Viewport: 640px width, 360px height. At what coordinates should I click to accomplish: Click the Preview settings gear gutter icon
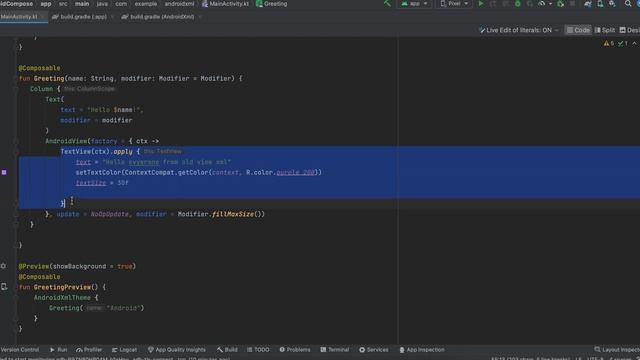[4, 266]
